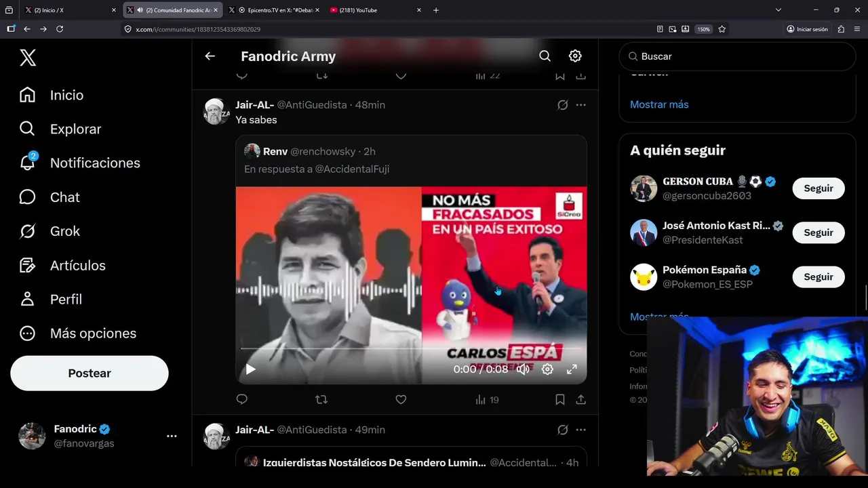This screenshot has width=868, height=488.
Task: Open Grok from the sidebar
Action: pos(50,231)
